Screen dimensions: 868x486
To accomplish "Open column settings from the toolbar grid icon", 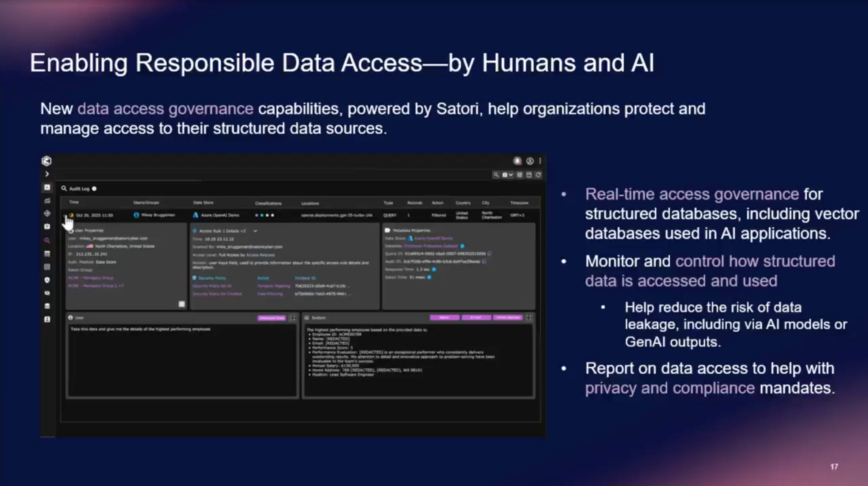I will tap(519, 175).
